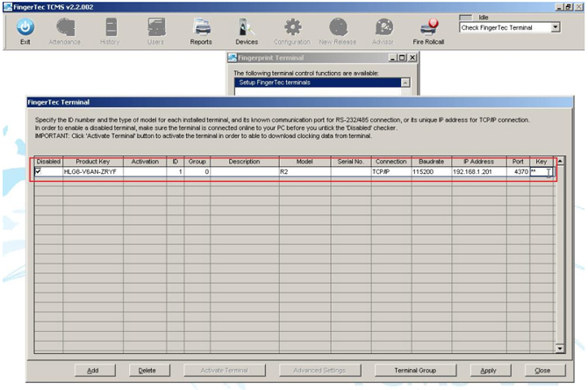Launch the Fire Rollcall icon
Image resolution: width=588 pixels, height=390 pixels.
[429, 27]
